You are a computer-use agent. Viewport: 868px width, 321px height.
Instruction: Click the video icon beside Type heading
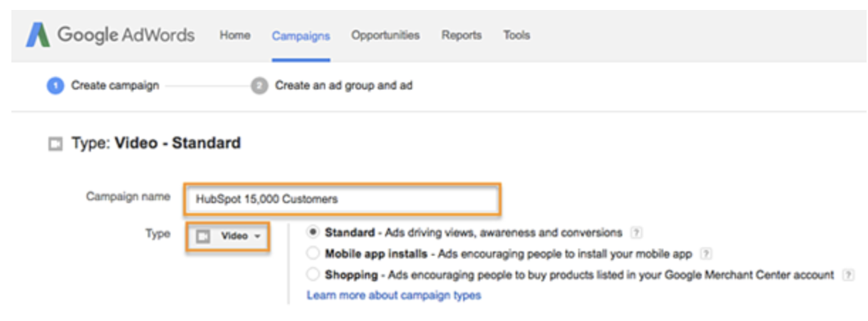click(x=54, y=144)
